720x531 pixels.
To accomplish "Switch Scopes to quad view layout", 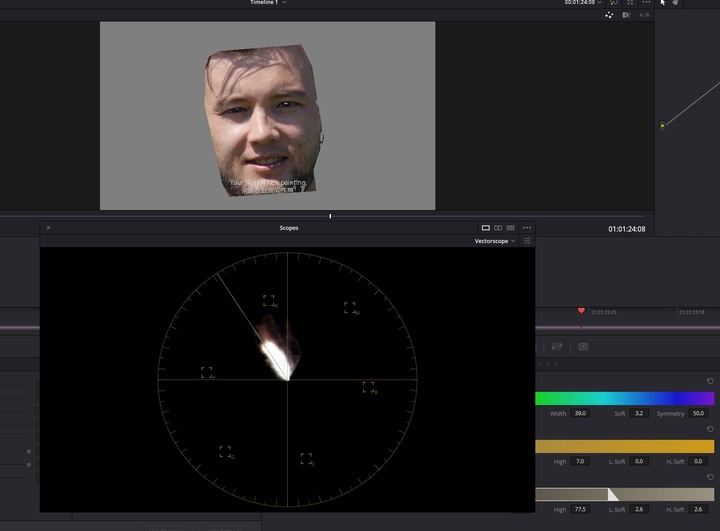I will (x=510, y=228).
